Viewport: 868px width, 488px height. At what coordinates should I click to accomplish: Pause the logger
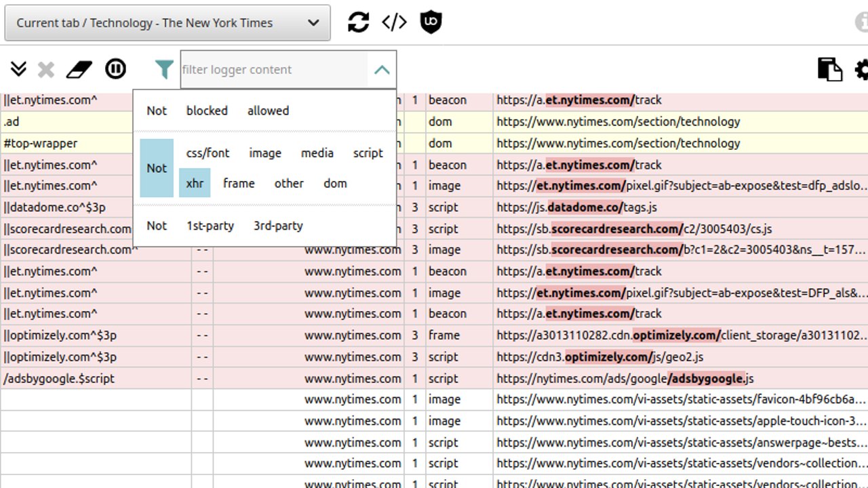[x=115, y=68]
